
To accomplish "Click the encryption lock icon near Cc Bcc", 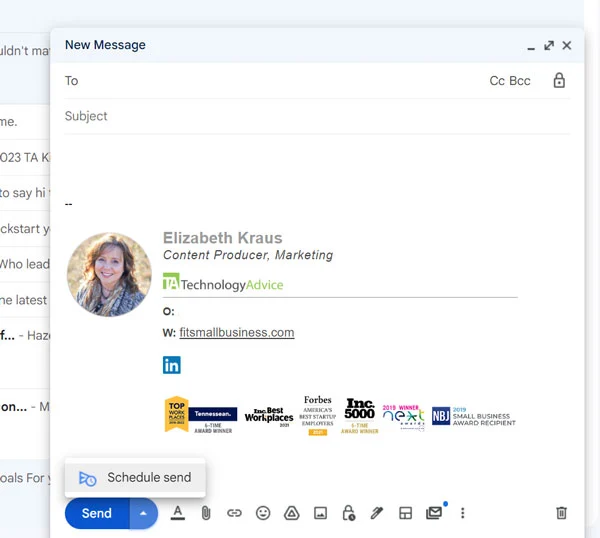I will tap(559, 81).
